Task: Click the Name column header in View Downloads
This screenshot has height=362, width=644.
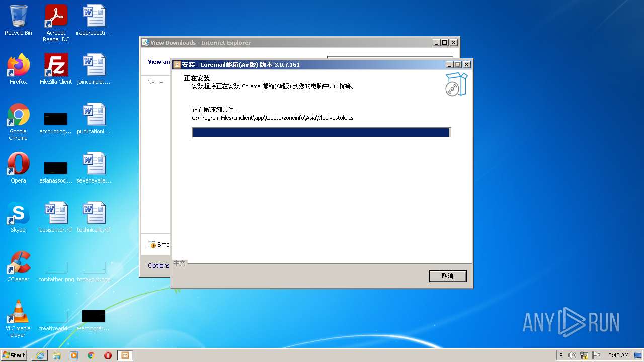Action: (x=155, y=82)
